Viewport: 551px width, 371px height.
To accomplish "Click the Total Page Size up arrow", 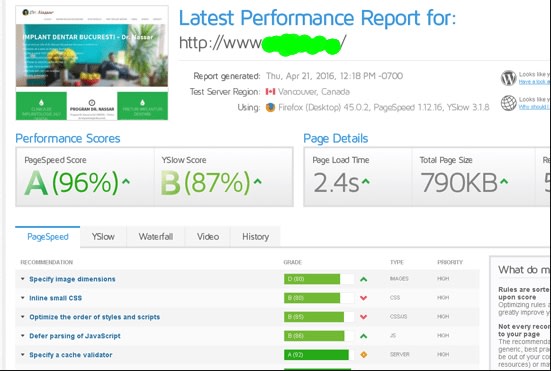I will pos(504,181).
